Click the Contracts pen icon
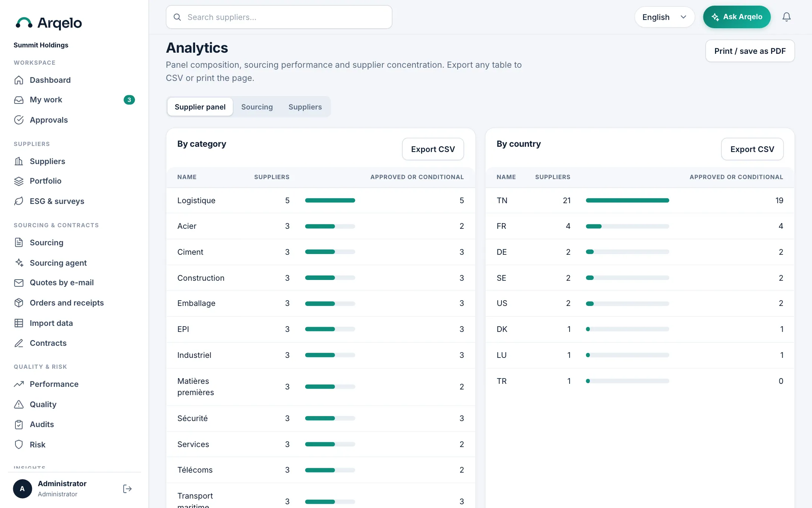 click(x=19, y=343)
